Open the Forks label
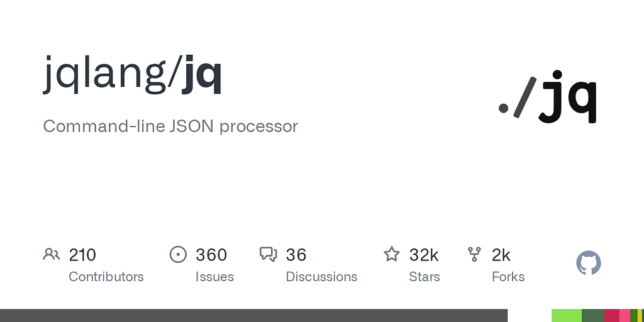 508,277
